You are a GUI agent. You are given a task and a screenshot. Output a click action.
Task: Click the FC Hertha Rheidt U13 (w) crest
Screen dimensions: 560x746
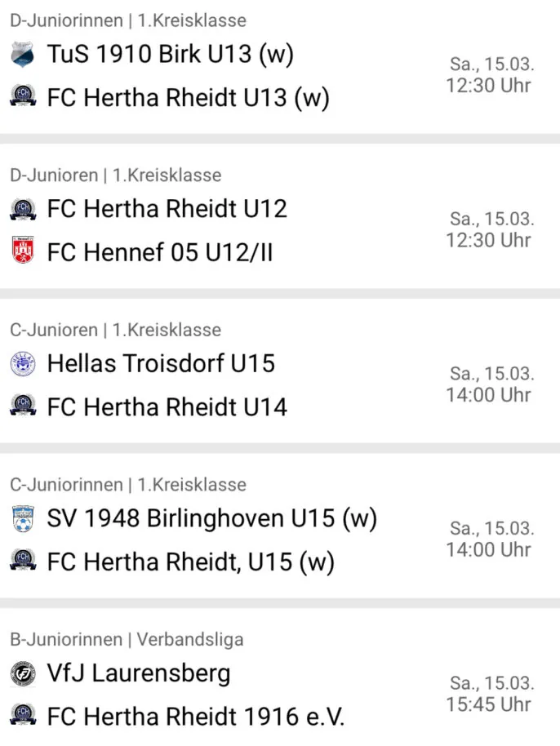(x=23, y=96)
